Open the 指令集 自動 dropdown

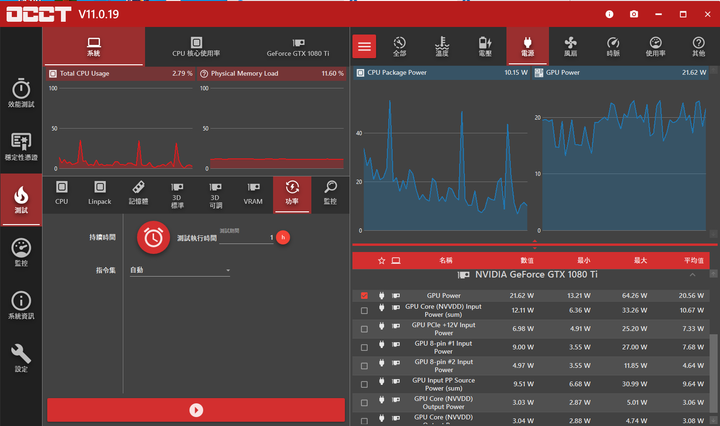tap(180, 270)
